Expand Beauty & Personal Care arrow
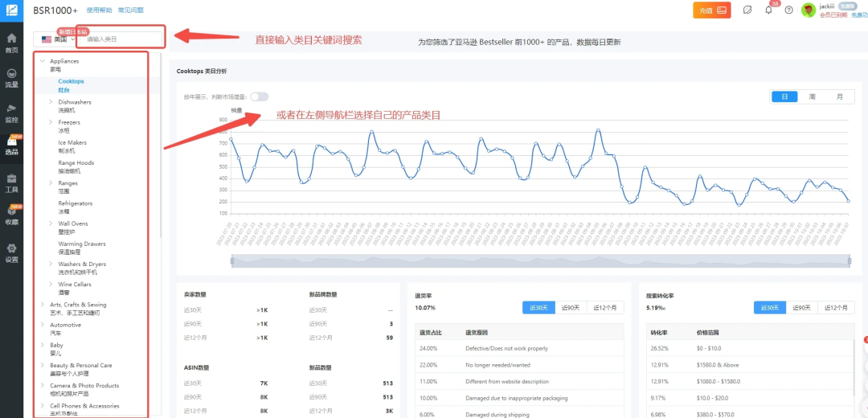Image resolution: width=868 pixels, height=418 pixels. click(x=43, y=366)
